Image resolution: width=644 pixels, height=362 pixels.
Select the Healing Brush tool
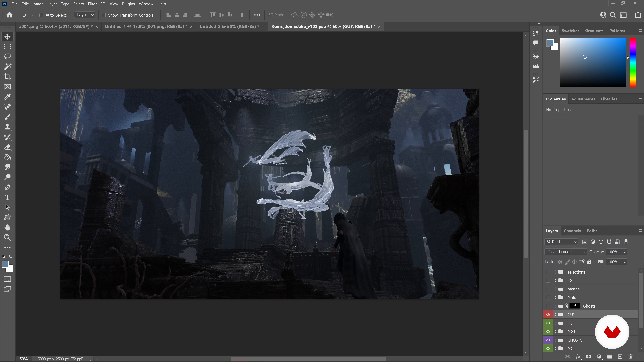click(x=8, y=107)
